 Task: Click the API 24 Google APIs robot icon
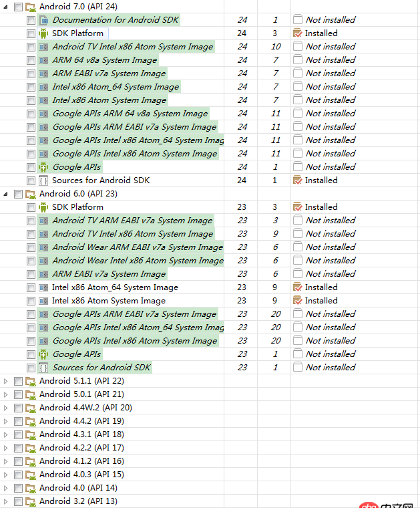43,167
